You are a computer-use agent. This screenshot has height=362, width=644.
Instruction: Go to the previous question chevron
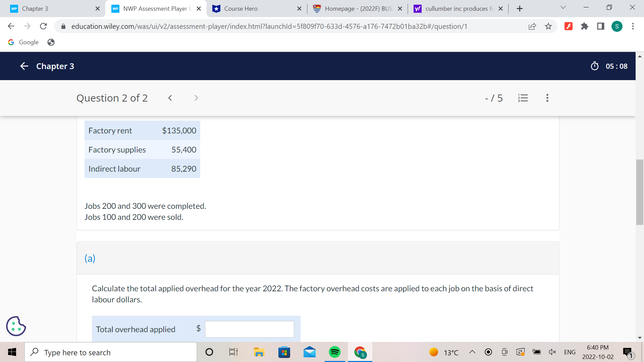pos(170,98)
